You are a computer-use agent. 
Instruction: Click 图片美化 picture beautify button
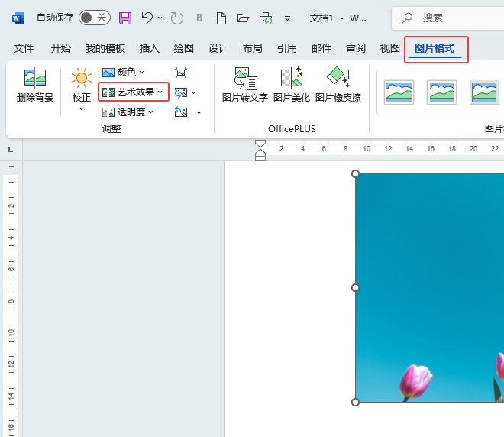pos(292,85)
